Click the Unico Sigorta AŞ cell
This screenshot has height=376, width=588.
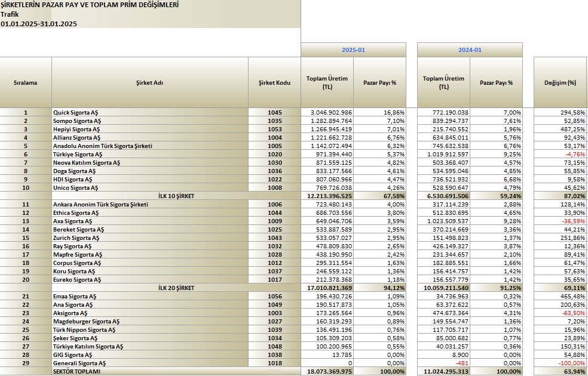coord(150,187)
